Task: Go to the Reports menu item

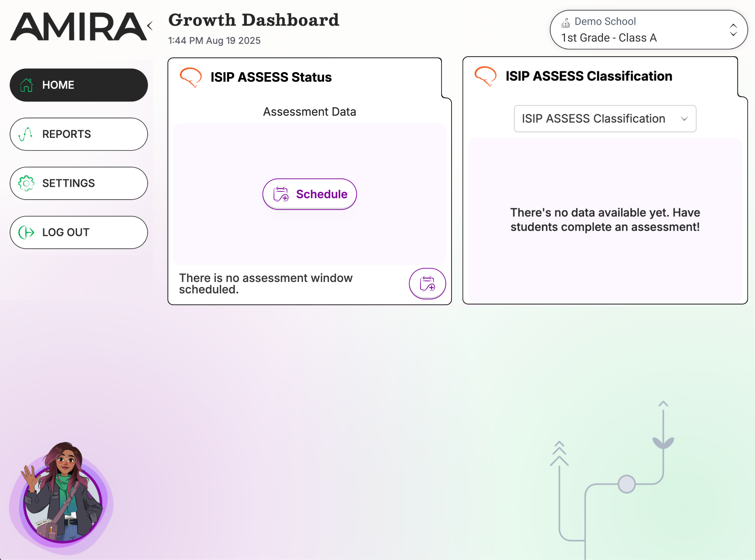Action: pos(79,134)
